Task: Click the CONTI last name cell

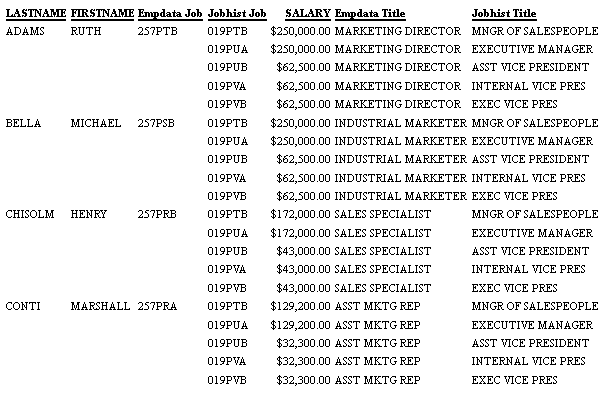Action: (23, 306)
